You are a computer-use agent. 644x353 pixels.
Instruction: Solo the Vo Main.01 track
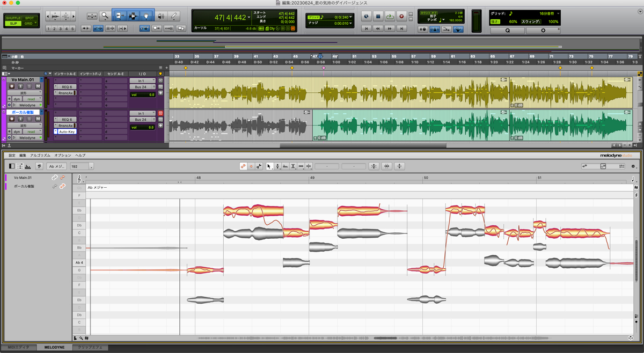(30, 86)
